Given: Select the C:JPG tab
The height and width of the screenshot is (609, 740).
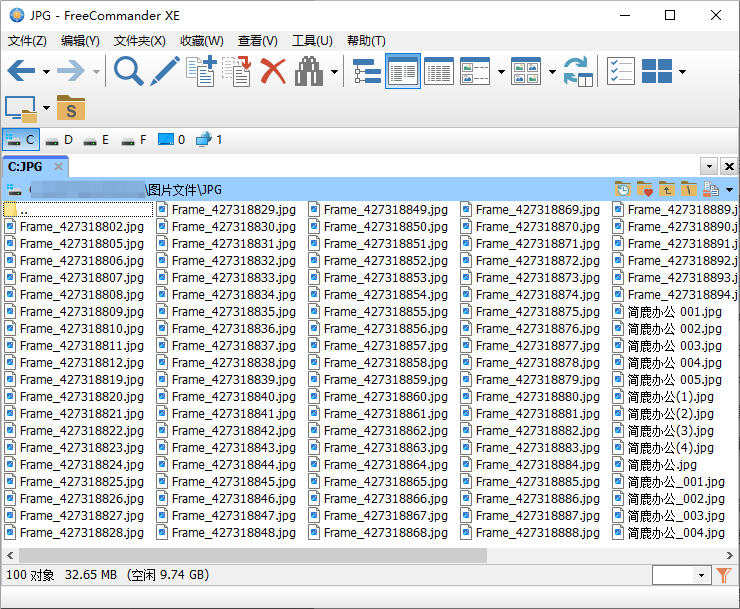Looking at the screenshot, I should [x=27, y=167].
